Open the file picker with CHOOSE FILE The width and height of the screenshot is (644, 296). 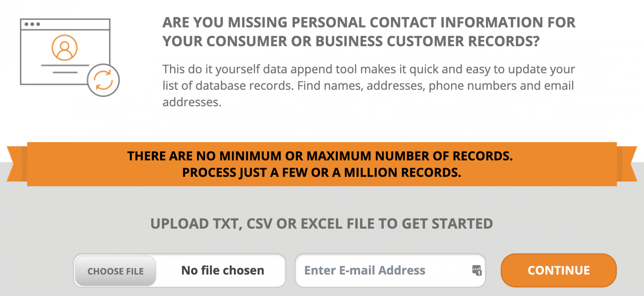coord(116,271)
